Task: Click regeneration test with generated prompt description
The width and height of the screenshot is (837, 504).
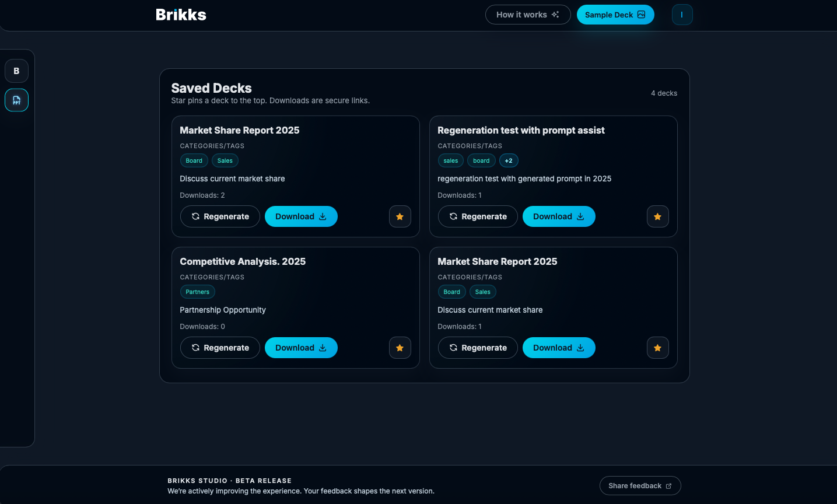Action: pyautogui.click(x=524, y=178)
